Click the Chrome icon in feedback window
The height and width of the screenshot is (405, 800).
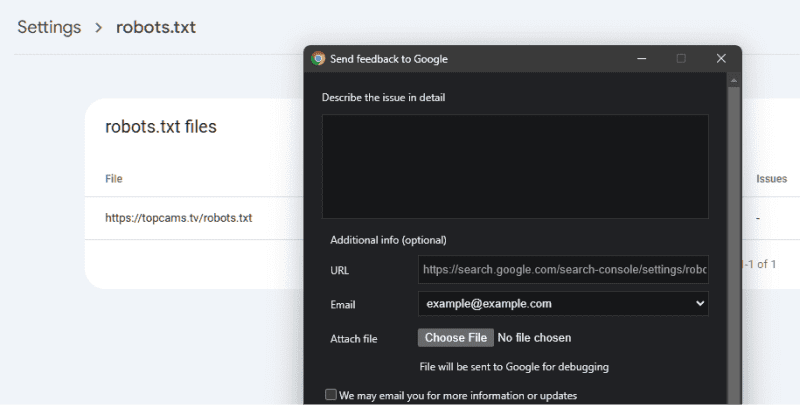click(318, 59)
